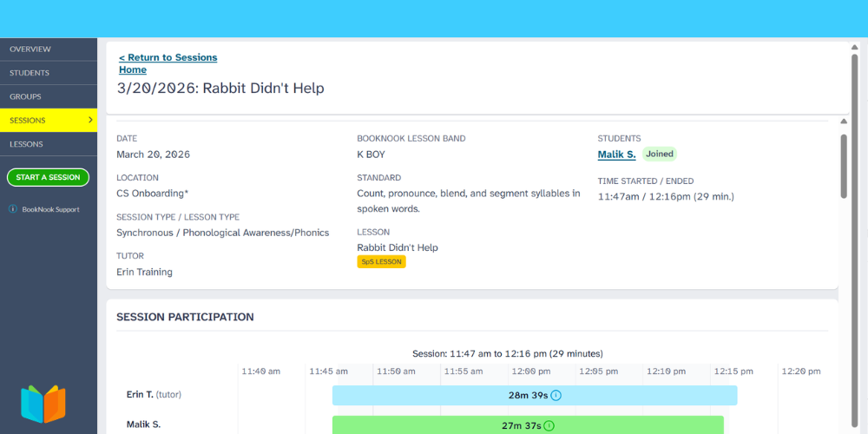
Task: Click the inner panel vertical scrollbar thumb
Action: (x=844, y=166)
